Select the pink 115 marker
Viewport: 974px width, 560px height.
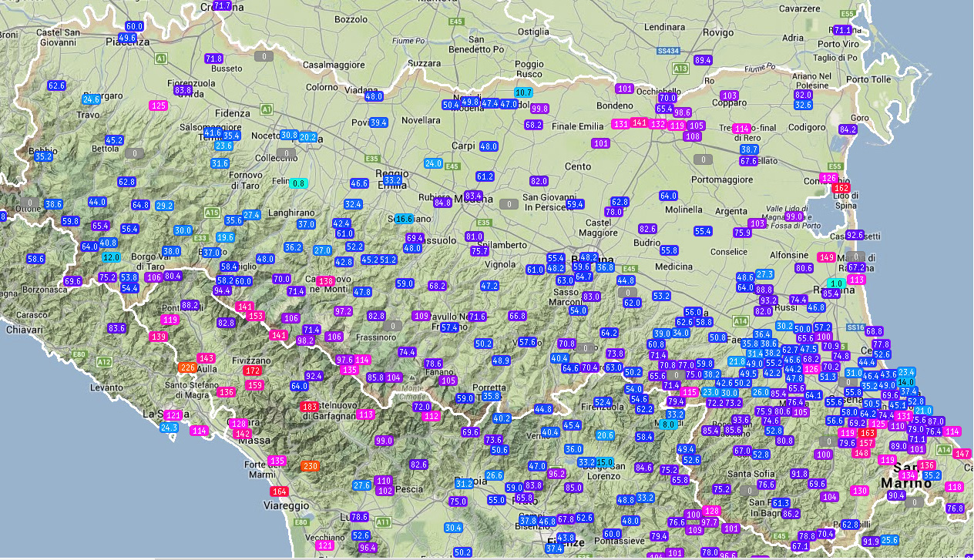(690, 392)
